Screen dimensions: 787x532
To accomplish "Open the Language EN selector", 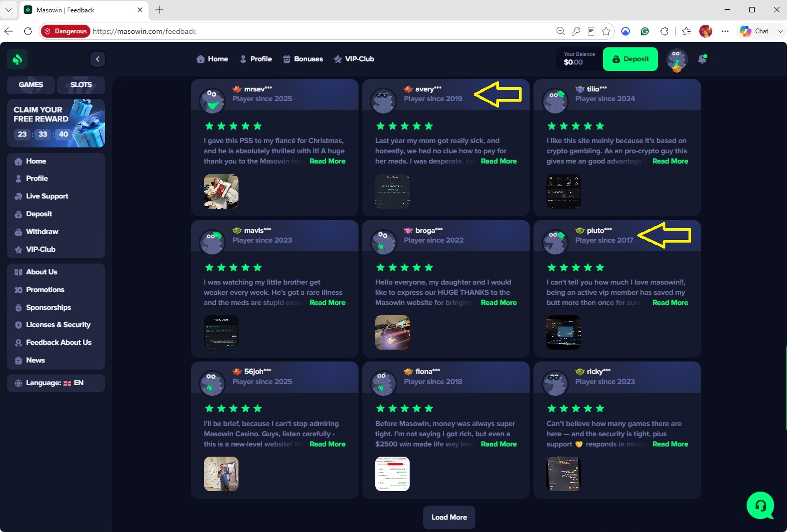I will pyautogui.click(x=56, y=383).
